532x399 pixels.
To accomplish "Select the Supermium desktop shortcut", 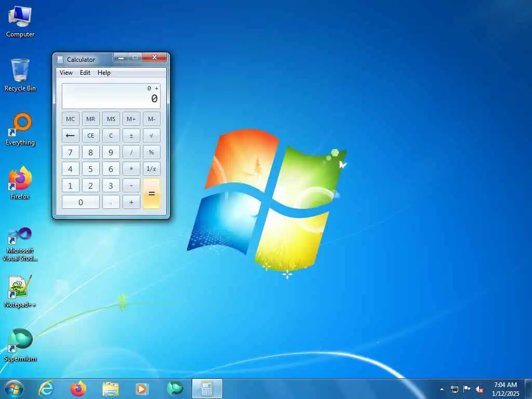I will [x=20, y=345].
